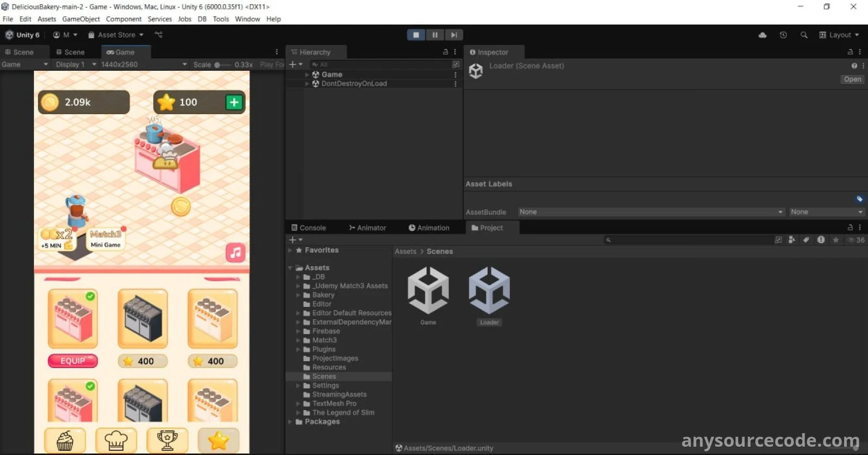Click the Open button in Inspector
Viewport: 868px width, 455px height.
point(852,79)
